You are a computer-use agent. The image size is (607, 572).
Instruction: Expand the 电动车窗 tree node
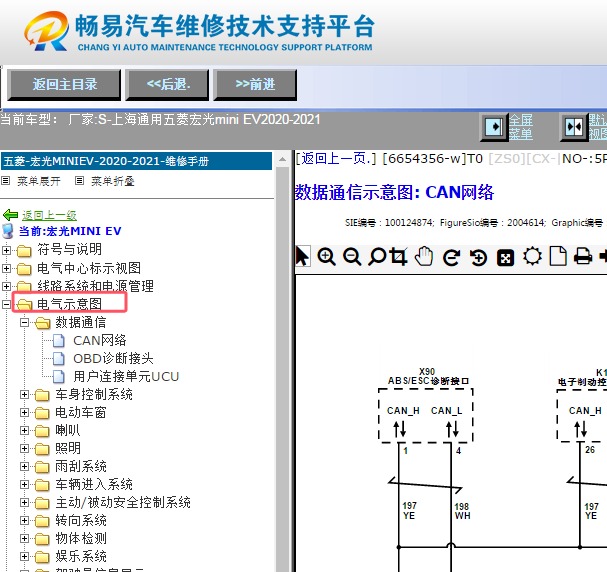click(x=24, y=413)
